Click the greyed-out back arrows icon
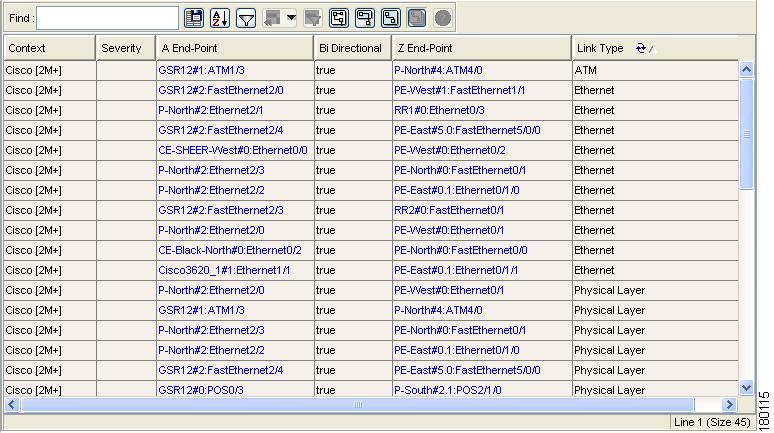This screenshot has height=433, width=774. (x=272, y=18)
